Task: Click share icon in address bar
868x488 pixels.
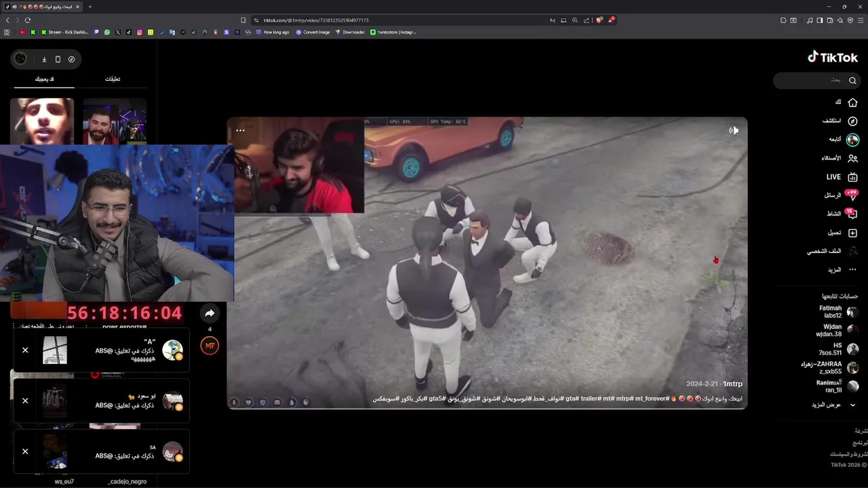Action: pyautogui.click(x=587, y=20)
